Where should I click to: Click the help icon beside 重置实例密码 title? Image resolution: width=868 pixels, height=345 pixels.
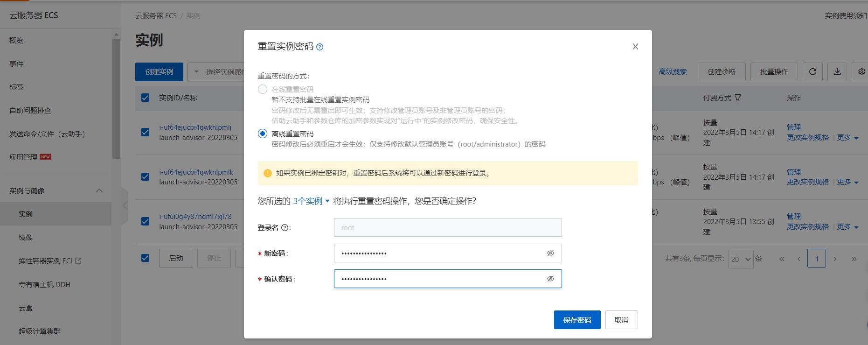coord(319,47)
